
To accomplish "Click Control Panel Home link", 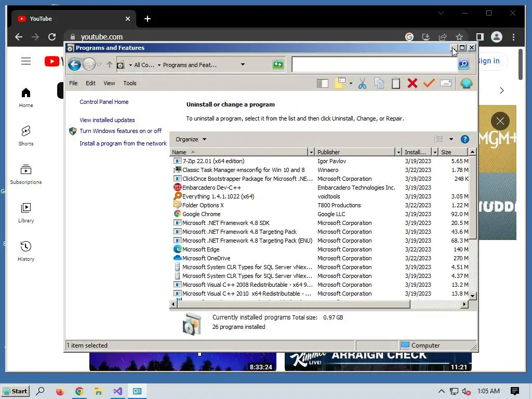I will (104, 102).
